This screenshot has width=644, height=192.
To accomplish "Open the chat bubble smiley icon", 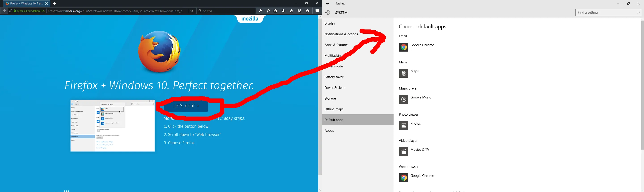I will coord(308,11).
